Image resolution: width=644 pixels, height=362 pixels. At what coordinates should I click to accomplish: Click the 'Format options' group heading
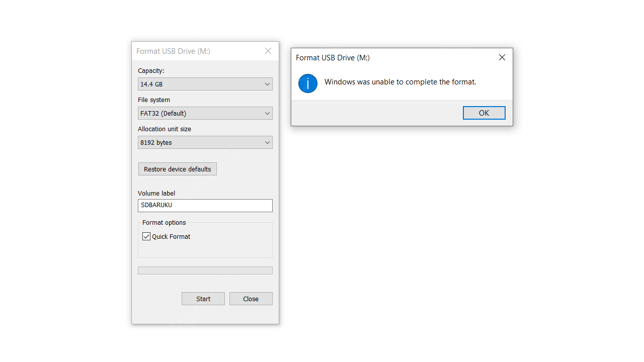(x=164, y=223)
